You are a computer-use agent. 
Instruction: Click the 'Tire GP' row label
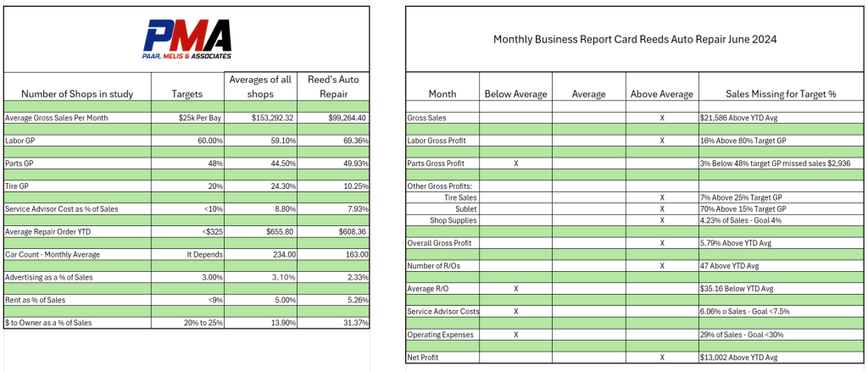pos(17,186)
